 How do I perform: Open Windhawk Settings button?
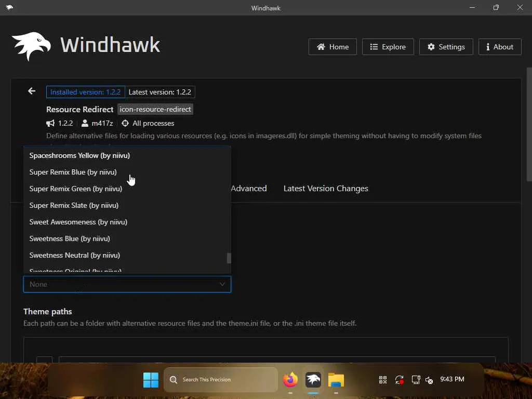click(446, 47)
